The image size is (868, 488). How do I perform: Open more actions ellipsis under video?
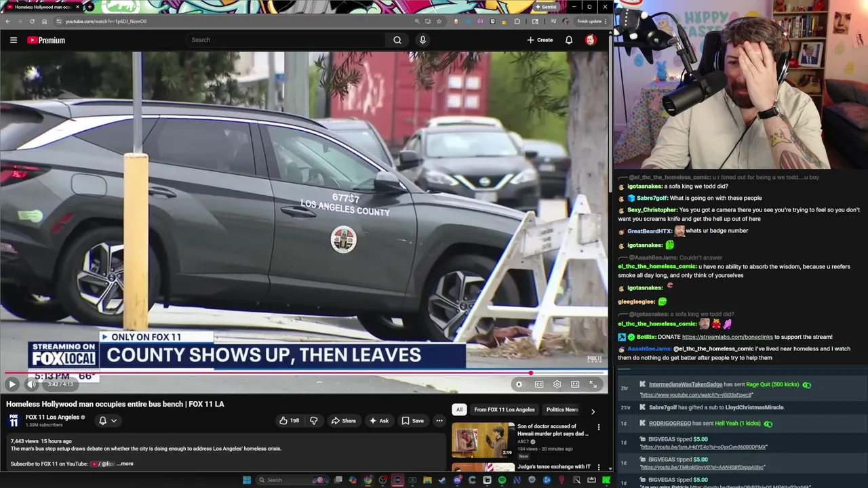pyautogui.click(x=439, y=421)
